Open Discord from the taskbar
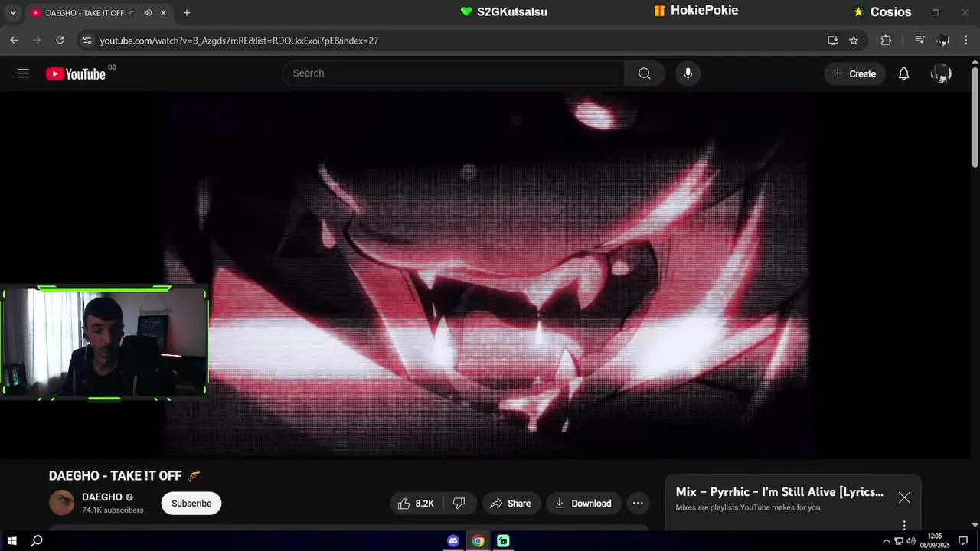This screenshot has height=551, width=980. (x=453, y=541)
